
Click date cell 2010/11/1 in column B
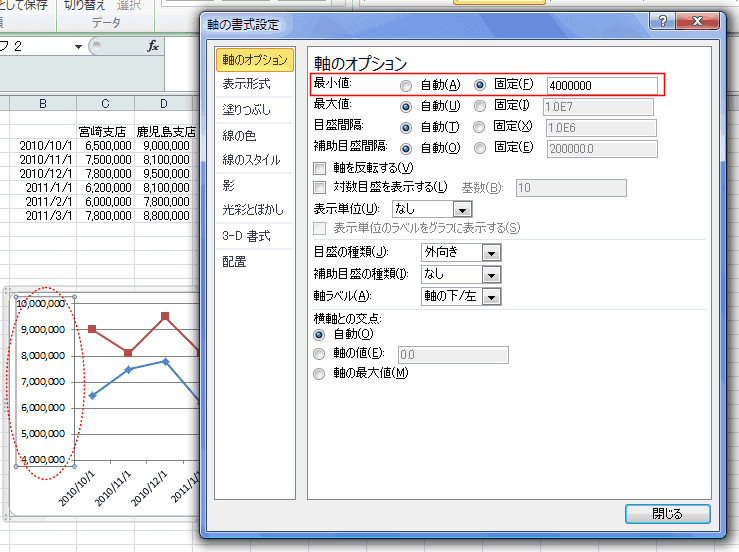[43, 160]
